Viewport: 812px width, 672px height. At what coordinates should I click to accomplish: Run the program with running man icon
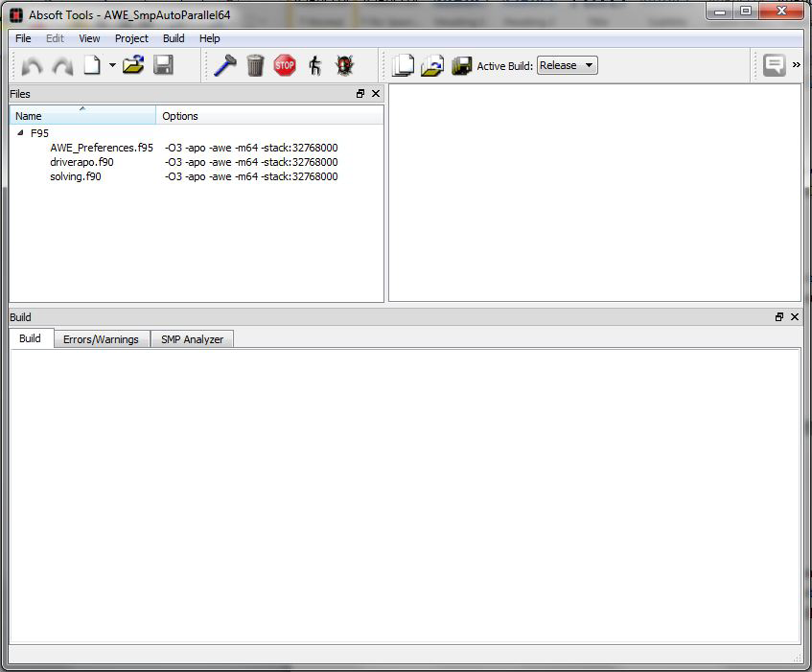point(314,66)
